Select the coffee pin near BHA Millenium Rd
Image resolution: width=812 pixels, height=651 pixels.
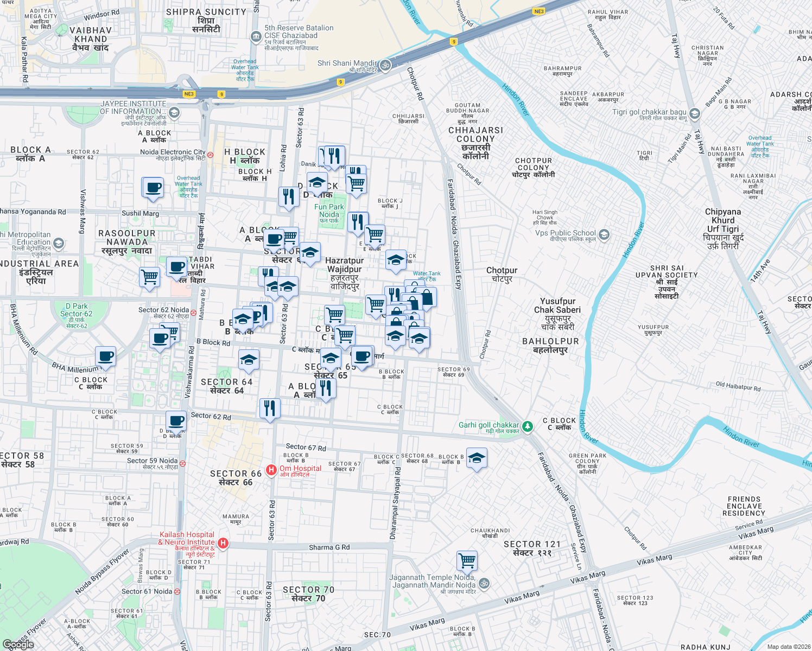[106, 357]
